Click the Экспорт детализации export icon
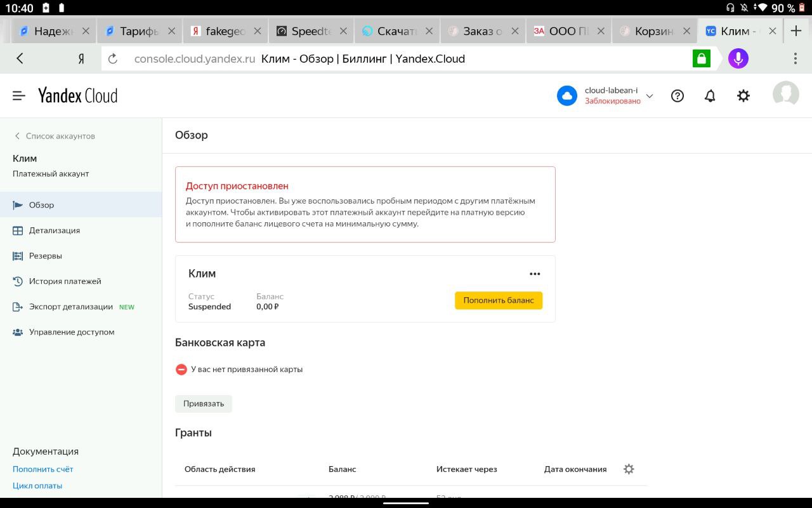 click(18, 307)
